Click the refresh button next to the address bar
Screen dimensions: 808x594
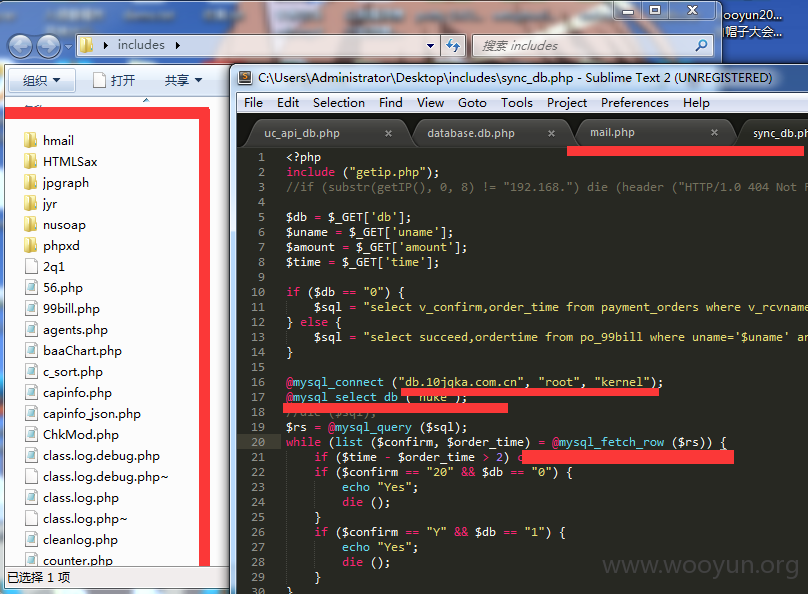453,45
